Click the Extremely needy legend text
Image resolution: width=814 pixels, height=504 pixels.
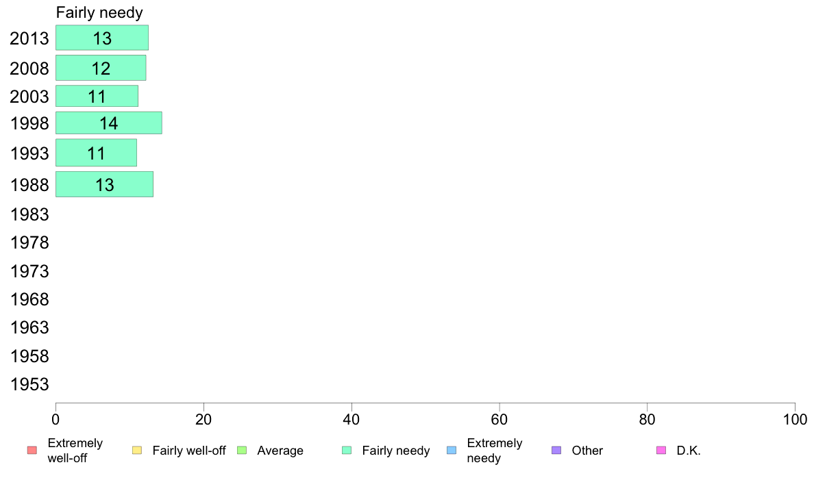[494, 451]
